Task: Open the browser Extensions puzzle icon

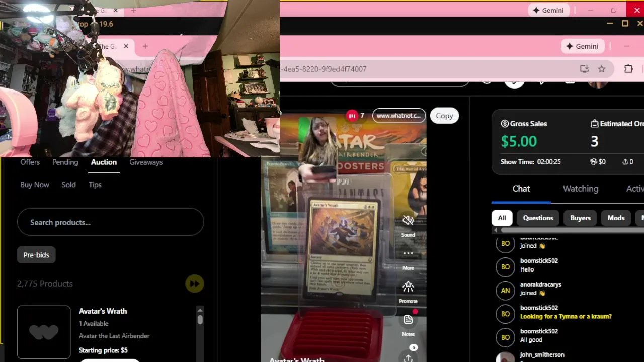Action: [x=628, y=69]
